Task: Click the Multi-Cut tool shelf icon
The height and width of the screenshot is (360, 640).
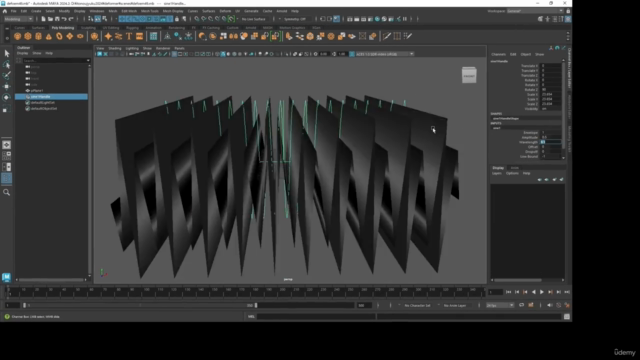Action: pyautogui.click(x=387, y=36)
